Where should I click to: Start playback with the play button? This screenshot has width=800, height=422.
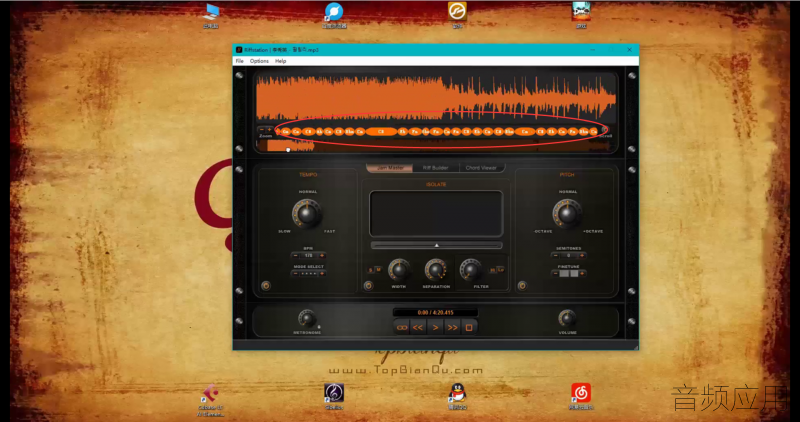coord(435,328)
